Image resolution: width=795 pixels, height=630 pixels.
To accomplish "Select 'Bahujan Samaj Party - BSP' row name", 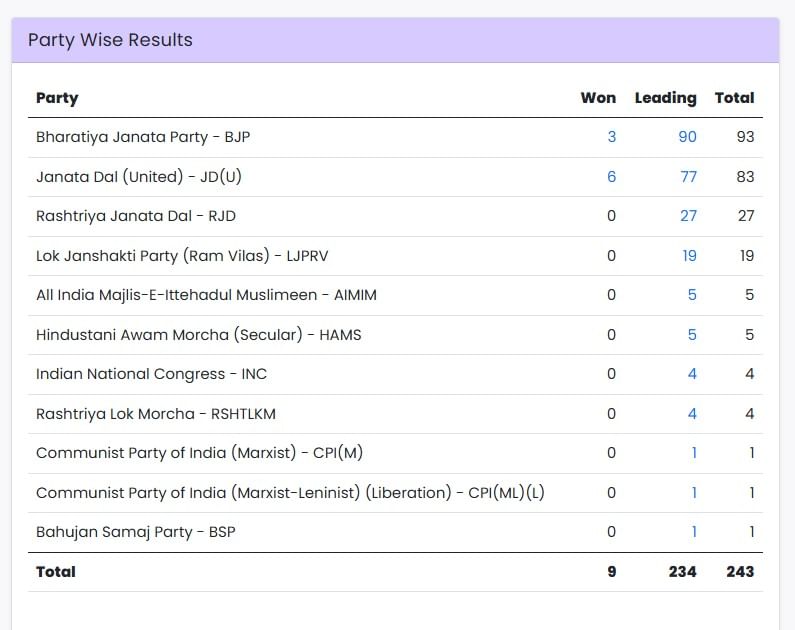I will [x=136, y=532].
